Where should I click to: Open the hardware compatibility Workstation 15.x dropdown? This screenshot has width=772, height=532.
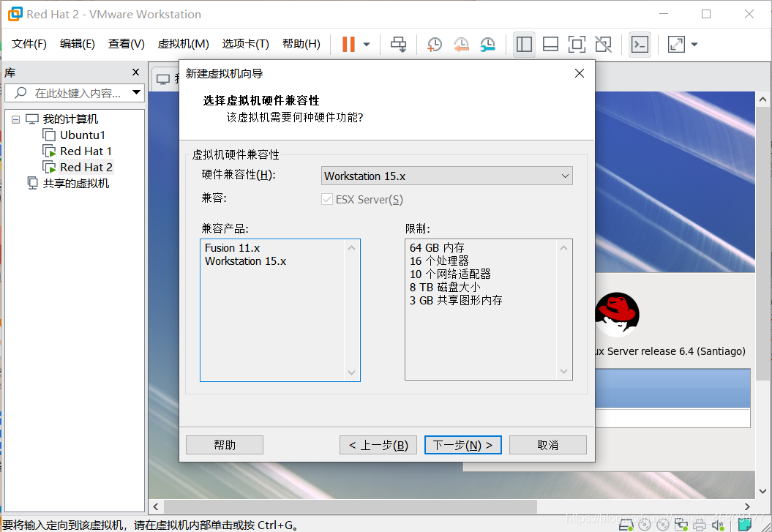coord(446,176)
